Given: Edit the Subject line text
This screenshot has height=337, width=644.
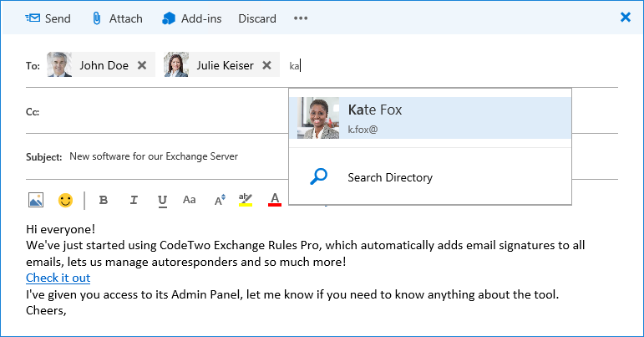Looking at the screenshot, I should coord(154,156).
